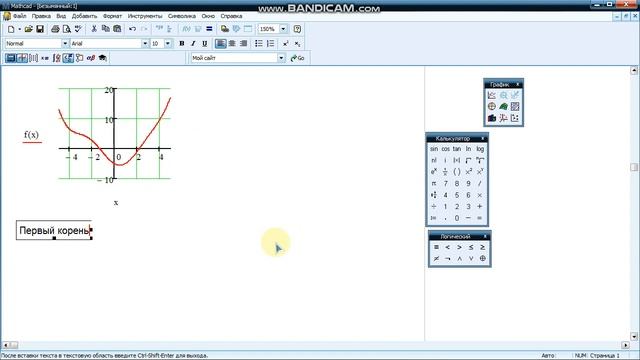Screen dimensions: 640x360
Task: Click the Zoom plot icon in График panel
Action: [x=503, y=95]
